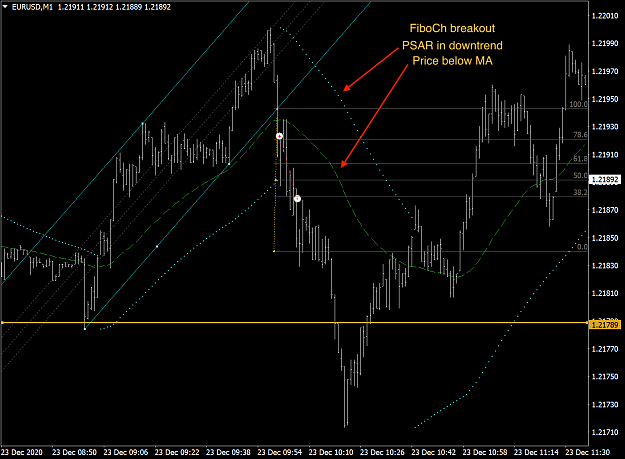
Task: Select the 38.2 Fibonacci level label
Action: [x=580, y=192]
